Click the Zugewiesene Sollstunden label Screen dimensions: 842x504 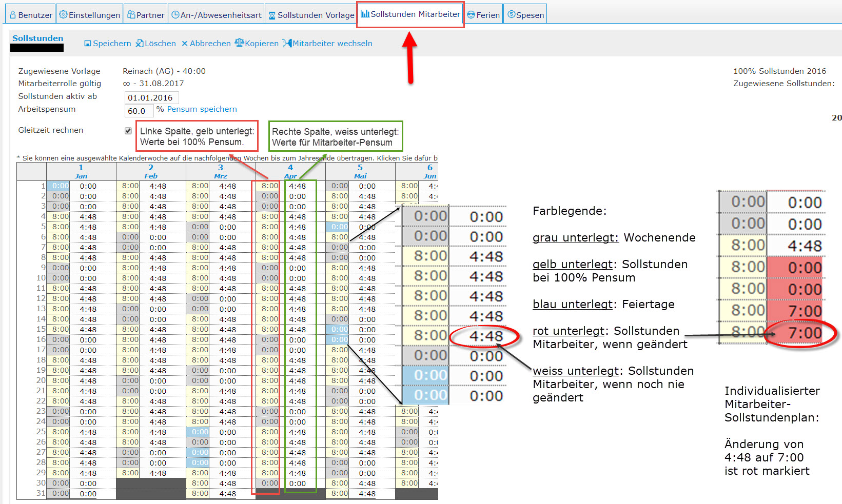pyautogui.click(x=784, y=84)
